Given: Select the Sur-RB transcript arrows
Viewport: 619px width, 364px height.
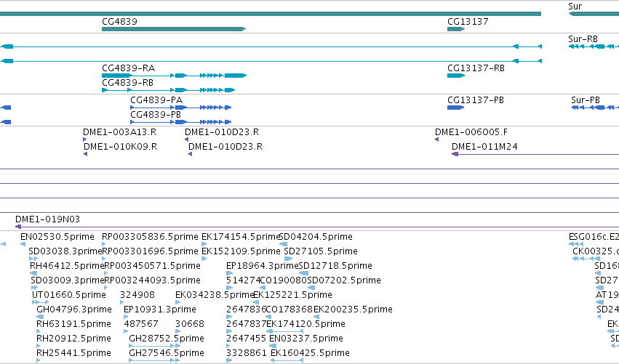Looking at the screenshot, I should tap(594, 46).
